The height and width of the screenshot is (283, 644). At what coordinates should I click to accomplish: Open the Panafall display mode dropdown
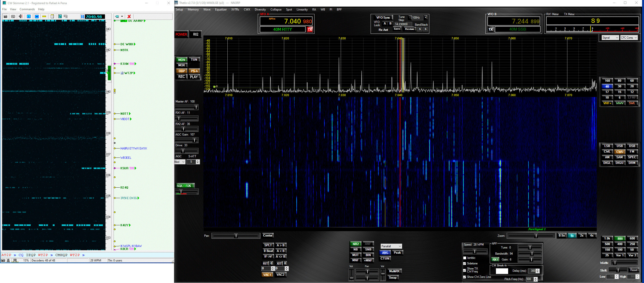point(391,246)
